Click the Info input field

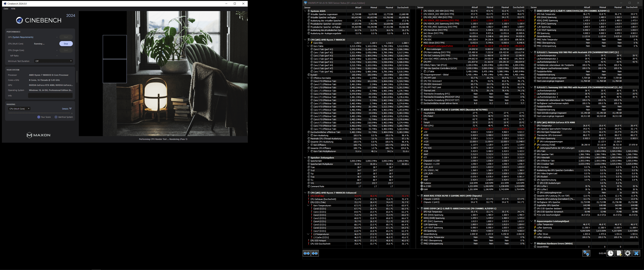[50, 96]
